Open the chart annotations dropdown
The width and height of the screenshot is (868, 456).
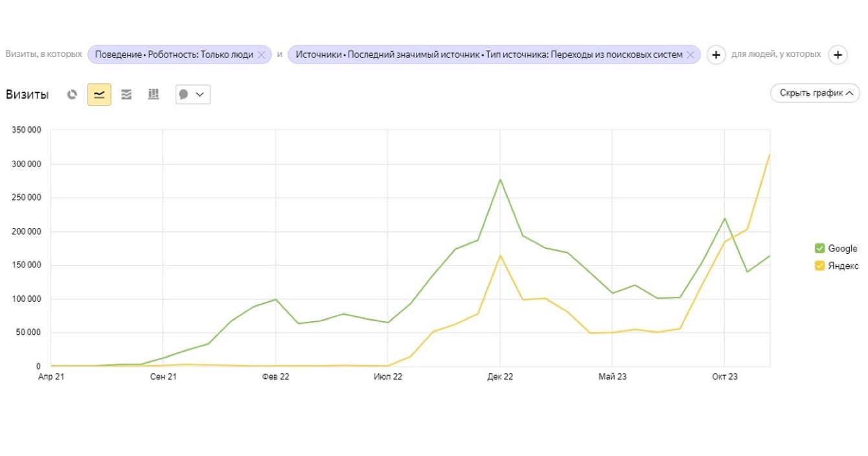[192, 95]
